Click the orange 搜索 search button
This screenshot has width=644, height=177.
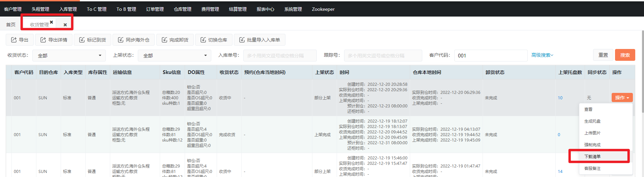click(x=625, y=55)
